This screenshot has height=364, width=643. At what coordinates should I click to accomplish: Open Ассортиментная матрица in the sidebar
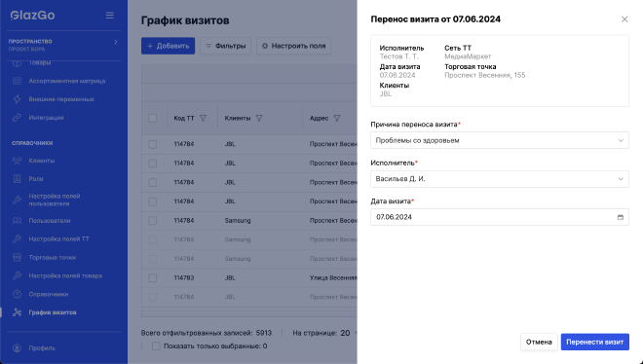coord(67,81)
